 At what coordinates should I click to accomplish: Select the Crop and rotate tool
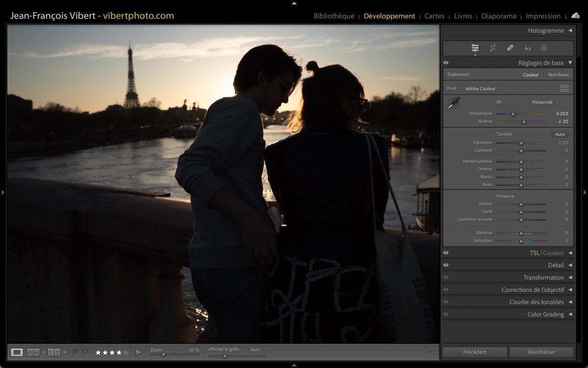[492, 48]
